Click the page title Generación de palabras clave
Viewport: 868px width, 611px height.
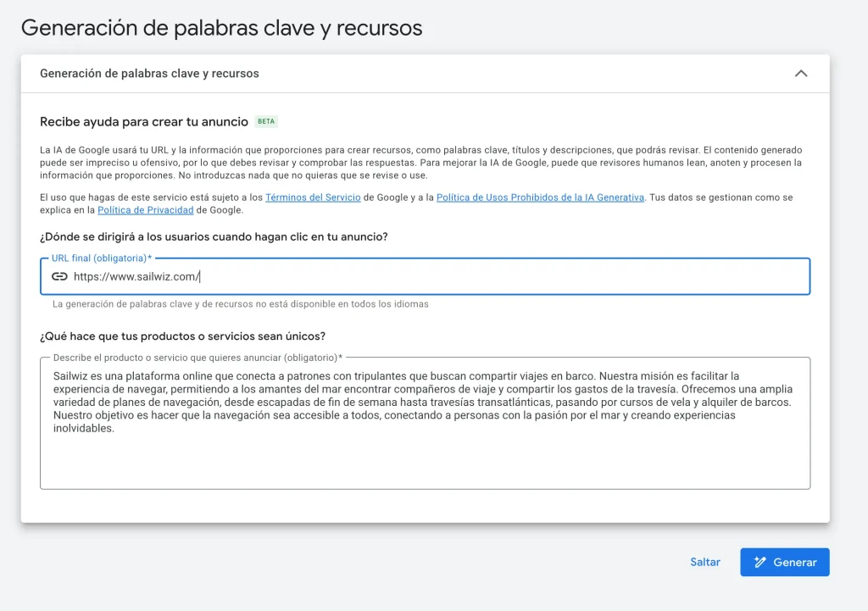pyautogui.click(x=222, y=27)
